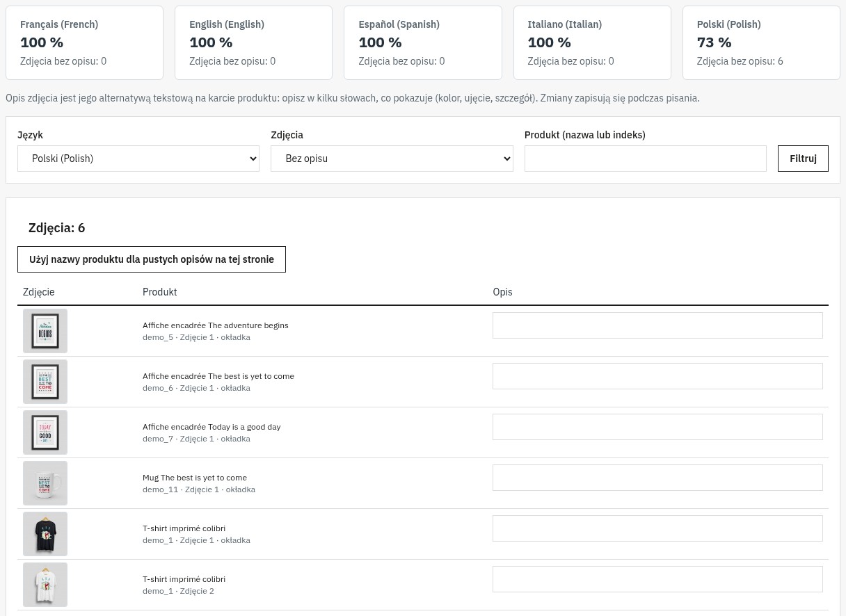Click the Filtruj button
The image size is (846, 616).
click(803, 159)
